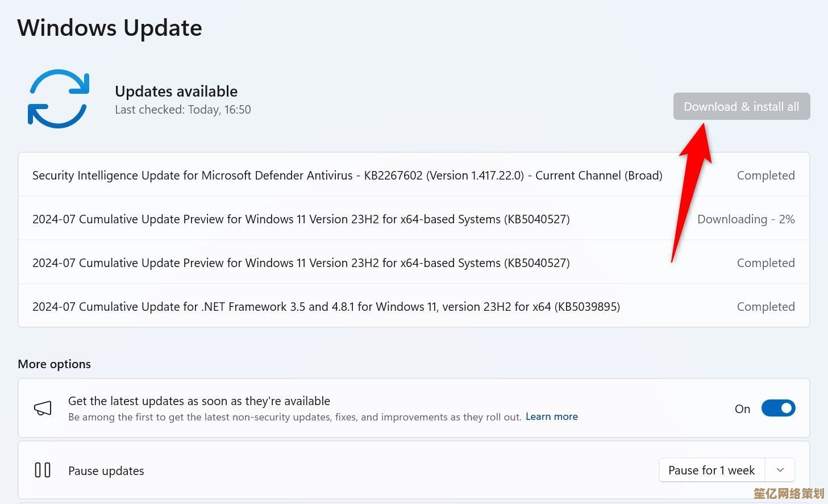Image resolution: width=828 pixels, height=504 pixels.
Task: Click the Pause updates label
Action: point(106,471)
